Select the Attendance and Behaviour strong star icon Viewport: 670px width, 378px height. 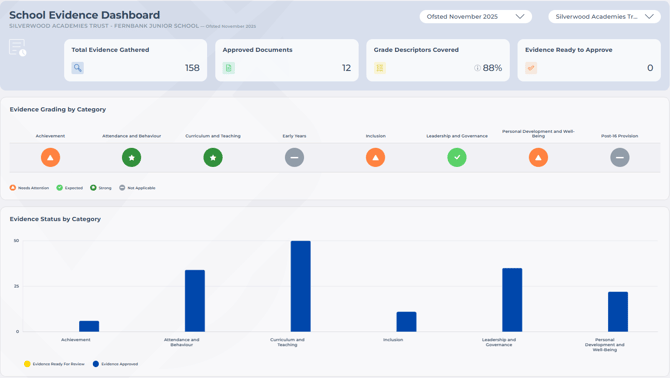132,158
